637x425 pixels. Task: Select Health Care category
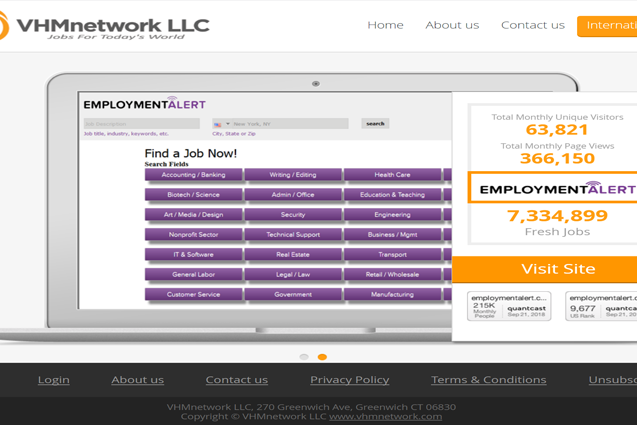392,175
